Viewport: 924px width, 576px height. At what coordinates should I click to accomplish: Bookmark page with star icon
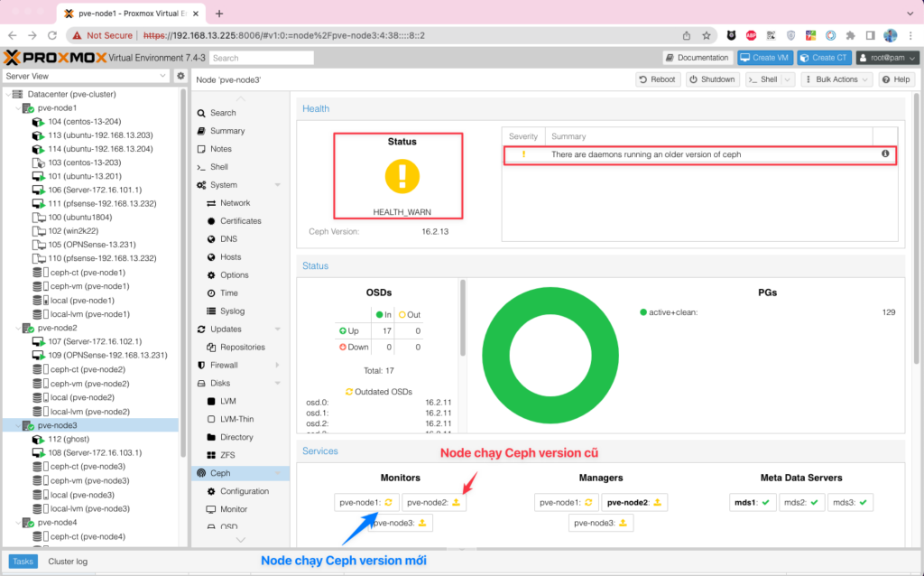(707, 35)
